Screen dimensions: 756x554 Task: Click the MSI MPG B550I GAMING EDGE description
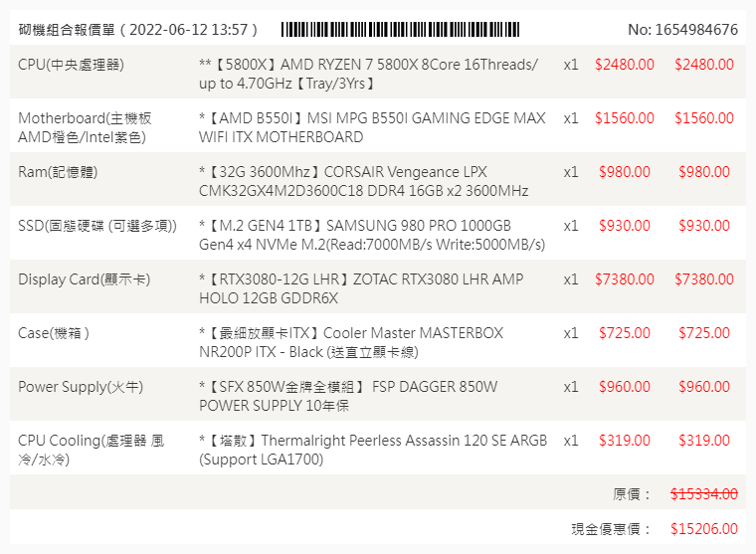[x=372, y=127]
